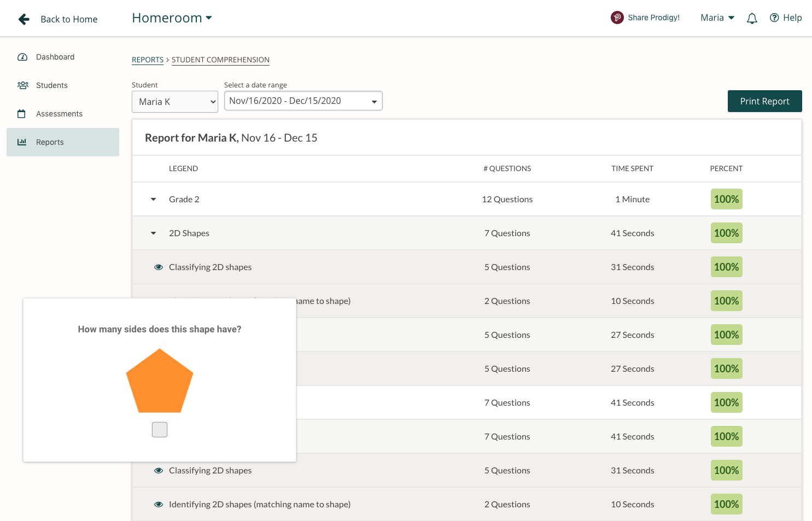
Task: Click the Share Prodigy icon
Action: pos(617,17)
